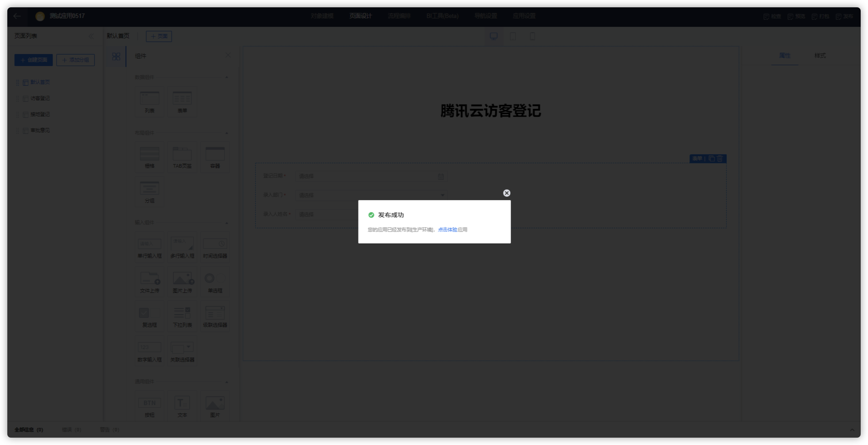Pick the 单行输入框 component
This screenshot has width=868, height=445.
pos(149,247)
